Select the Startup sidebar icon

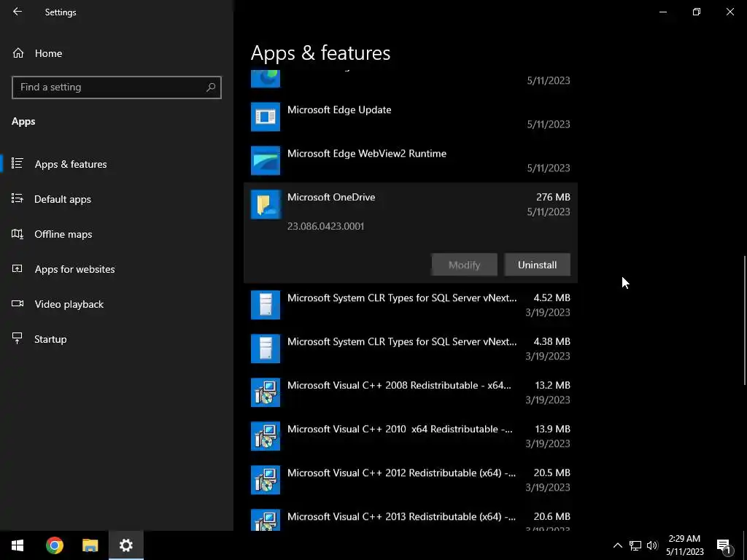(18, 338)
